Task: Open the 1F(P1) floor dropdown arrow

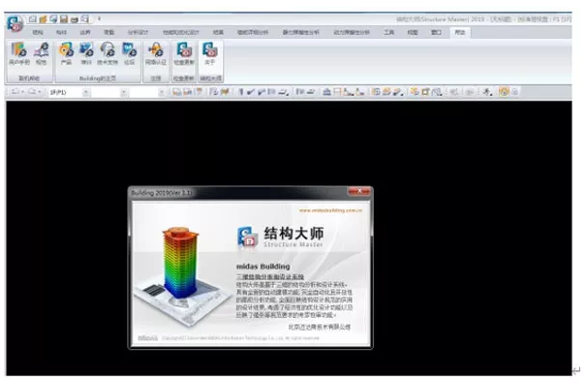Action: tap(86, 92)
